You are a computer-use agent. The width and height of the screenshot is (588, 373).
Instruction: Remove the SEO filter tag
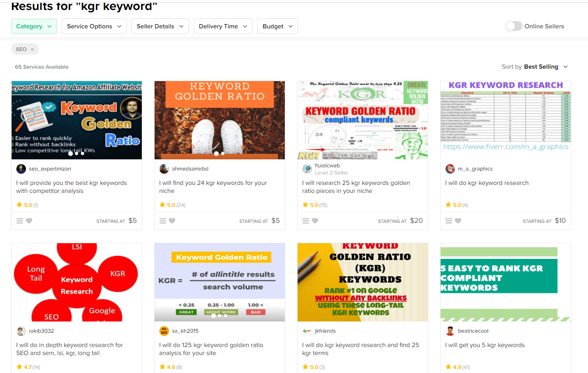coord(32,50)
